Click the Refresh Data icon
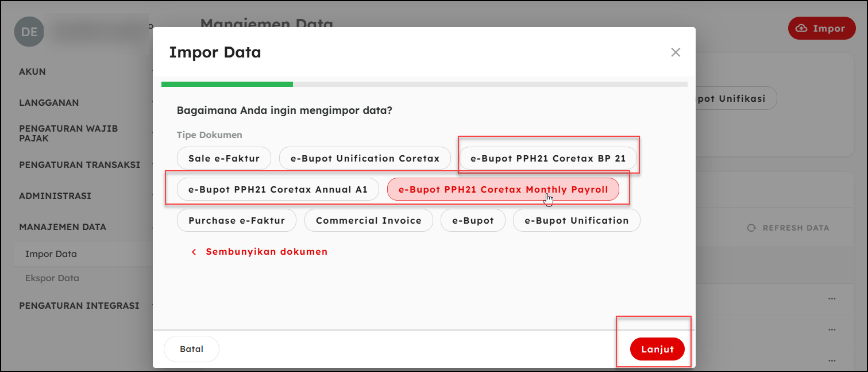This screenshot has width=868, height=372. click(751, 228)
